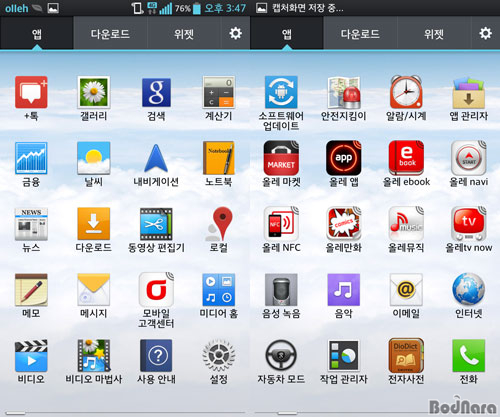Open the orange 다운로드 app icon
This screenshot has height=417, width=500.
[x=94, y=224]
